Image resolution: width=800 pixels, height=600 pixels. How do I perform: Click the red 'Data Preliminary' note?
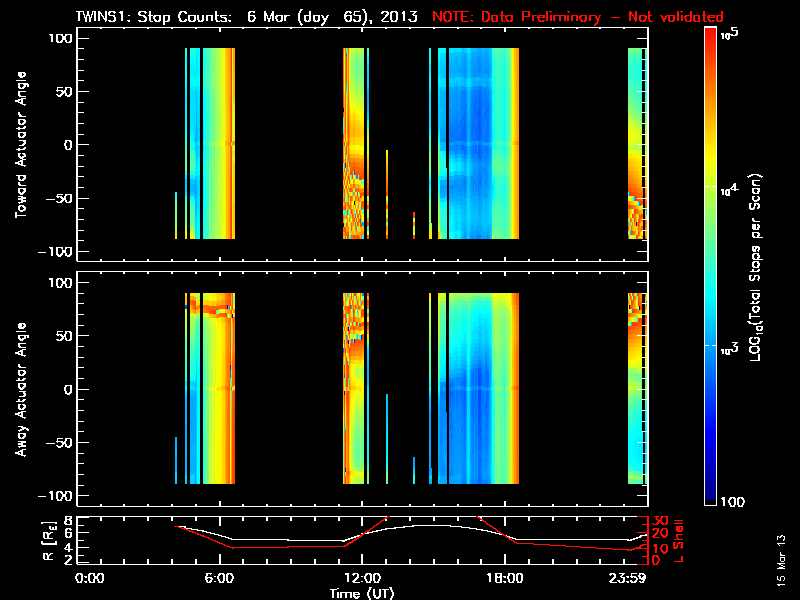(577, 17)
